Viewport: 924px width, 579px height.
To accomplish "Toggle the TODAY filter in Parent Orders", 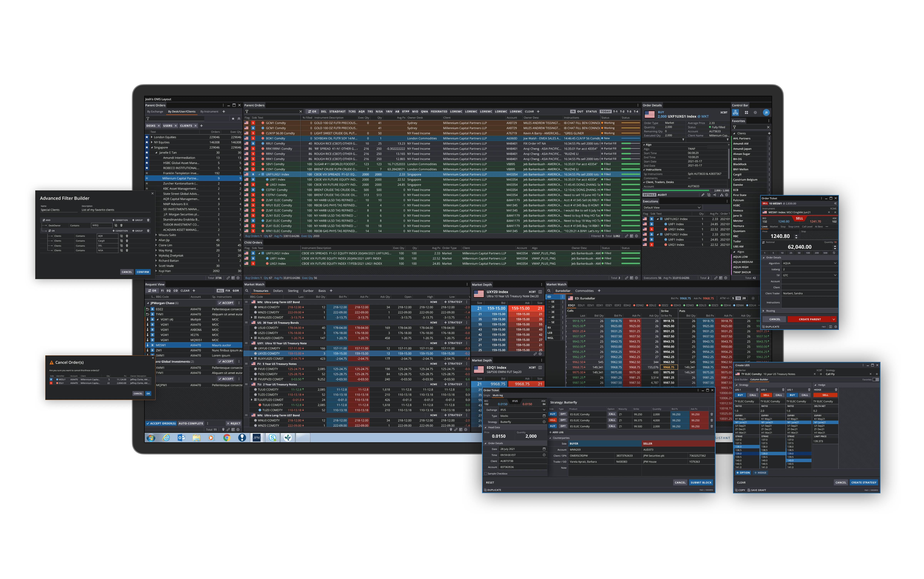I will click(605, 111).
